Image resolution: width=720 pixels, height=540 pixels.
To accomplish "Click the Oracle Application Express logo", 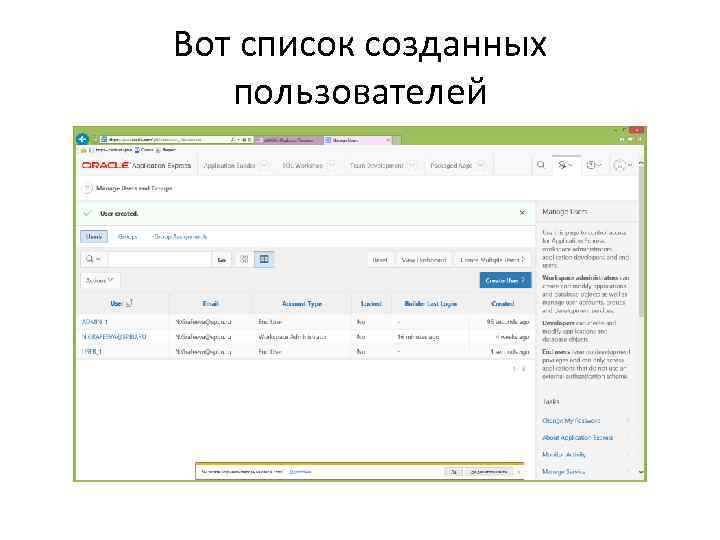I will tap(136, 165).
